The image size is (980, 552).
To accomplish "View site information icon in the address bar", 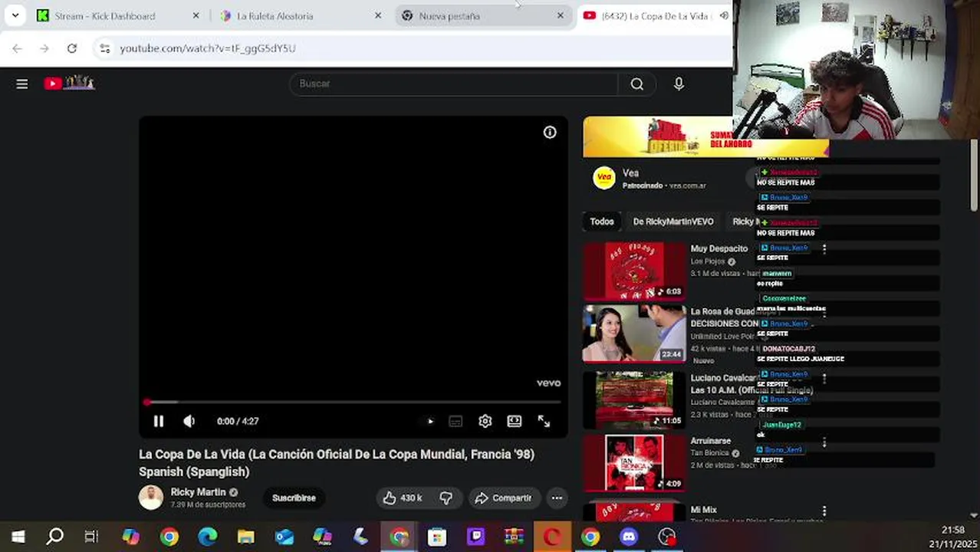I will [x=105, y=48].
